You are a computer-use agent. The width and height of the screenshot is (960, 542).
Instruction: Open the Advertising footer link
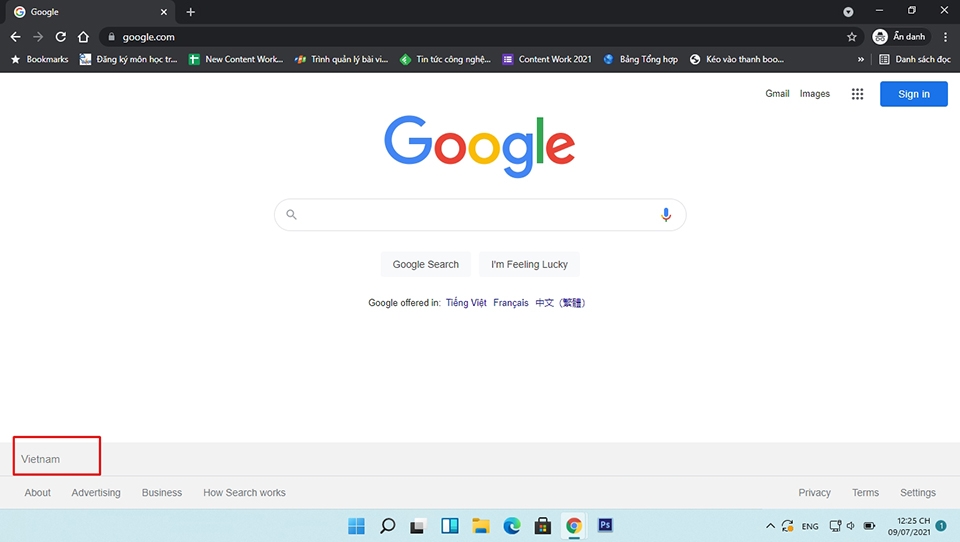coord(96,492)
